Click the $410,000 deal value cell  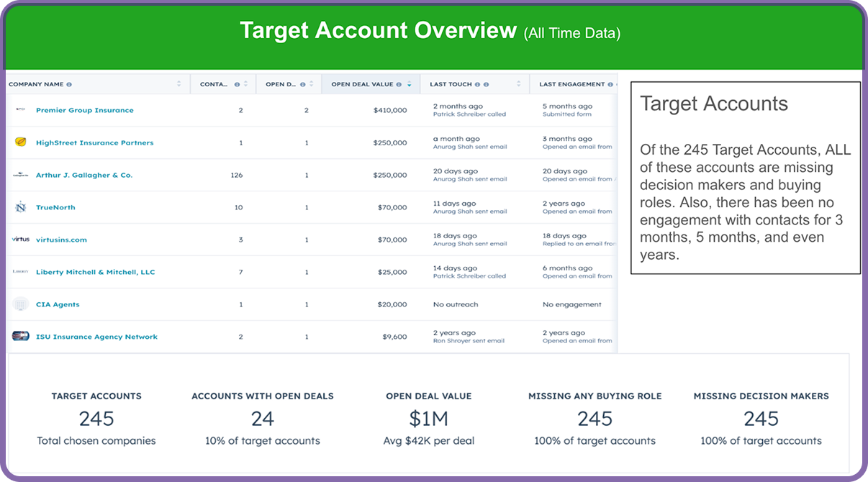390,110
